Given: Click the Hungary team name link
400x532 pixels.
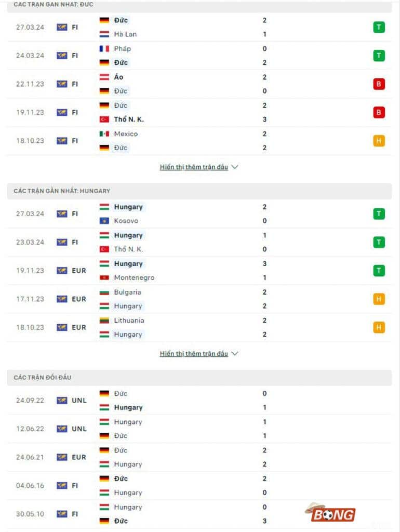Looking at the screenshot, I should point(128,207).
